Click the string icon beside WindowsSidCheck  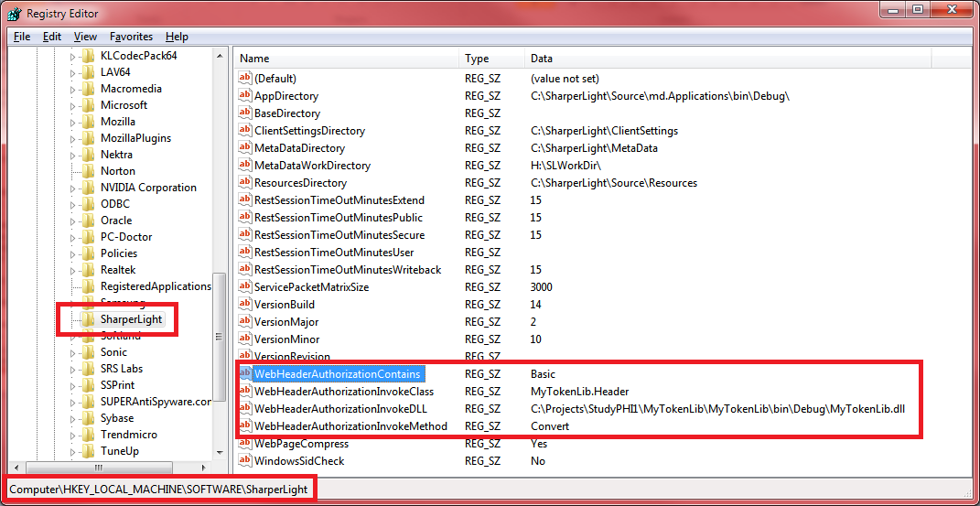click(x=244, y=461)
